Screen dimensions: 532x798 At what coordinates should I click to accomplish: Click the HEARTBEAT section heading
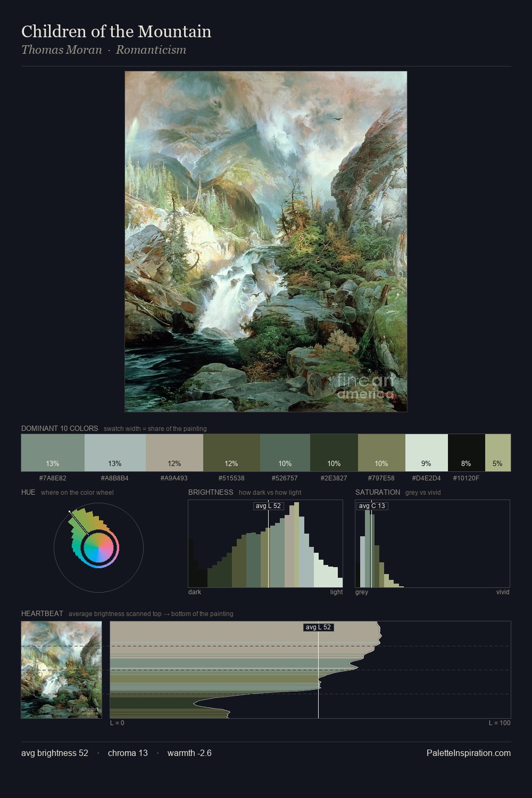point(42,613)
